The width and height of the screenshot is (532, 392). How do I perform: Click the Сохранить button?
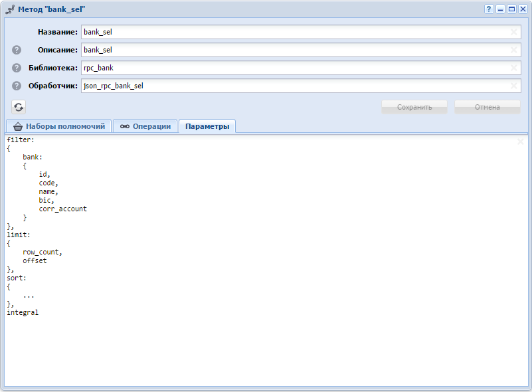coord(414,107)
